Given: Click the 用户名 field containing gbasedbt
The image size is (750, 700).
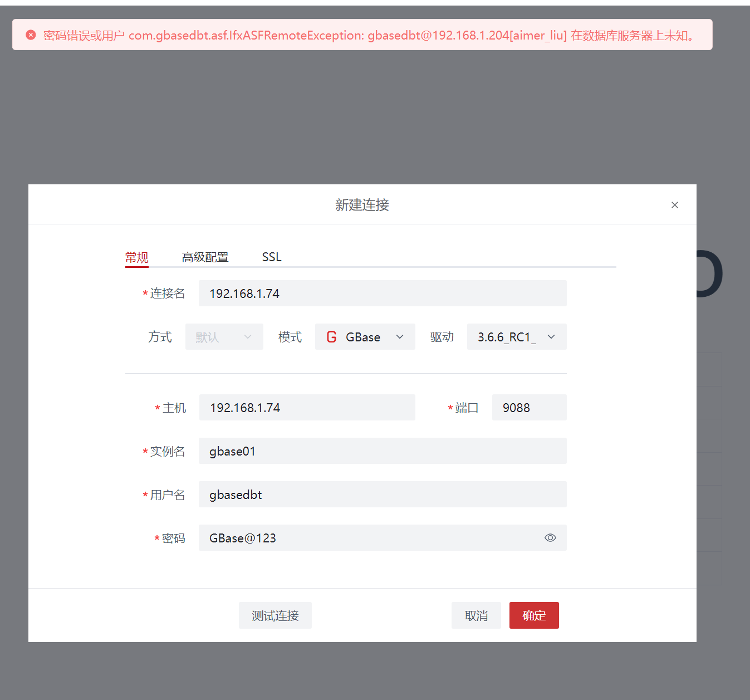Looking at the screenshot, I should pyautogui.click(x=383, y=495).
